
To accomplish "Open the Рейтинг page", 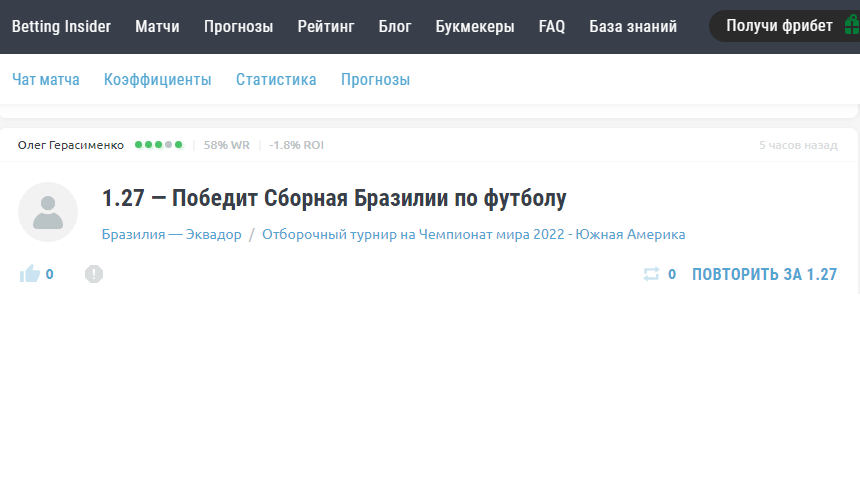I will 326,26.
